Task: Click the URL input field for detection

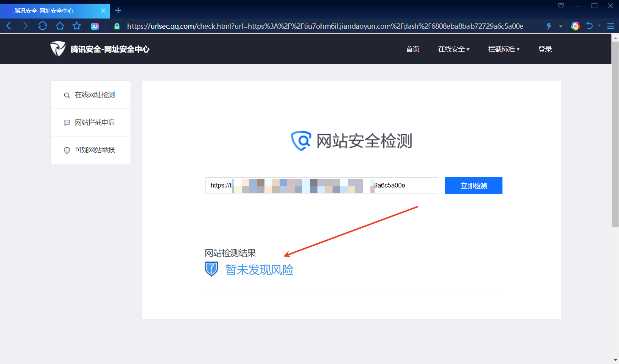Action: (x=322, y=186)
